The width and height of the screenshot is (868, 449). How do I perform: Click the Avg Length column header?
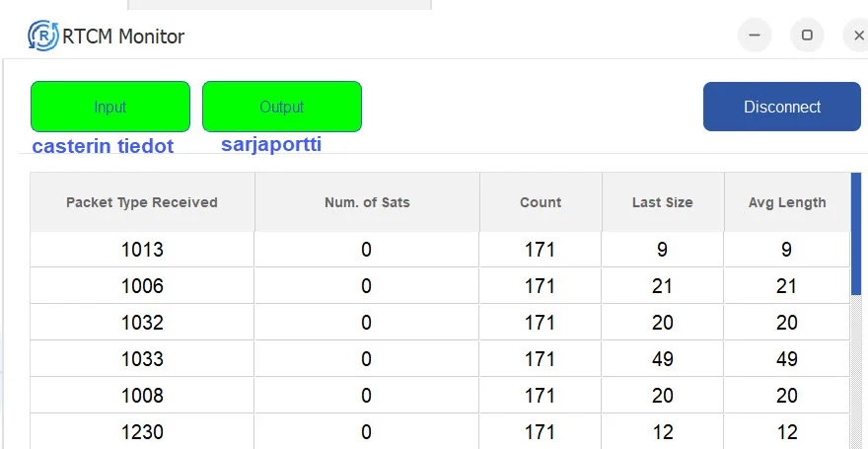787,202
